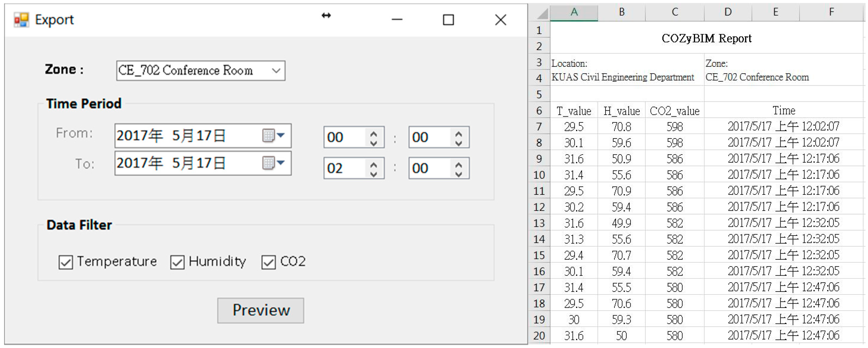Select column C header
The width and height of the screenshot is (868, 348).
(675, 12)
